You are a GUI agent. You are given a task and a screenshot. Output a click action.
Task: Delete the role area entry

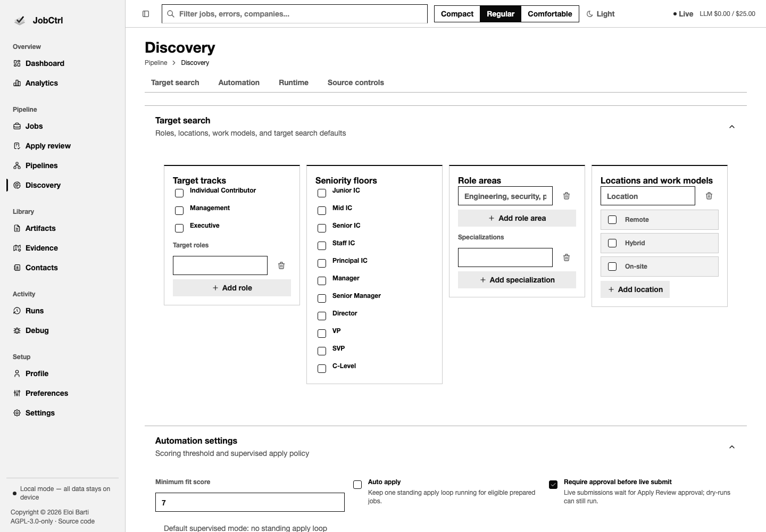coord(567,196)
